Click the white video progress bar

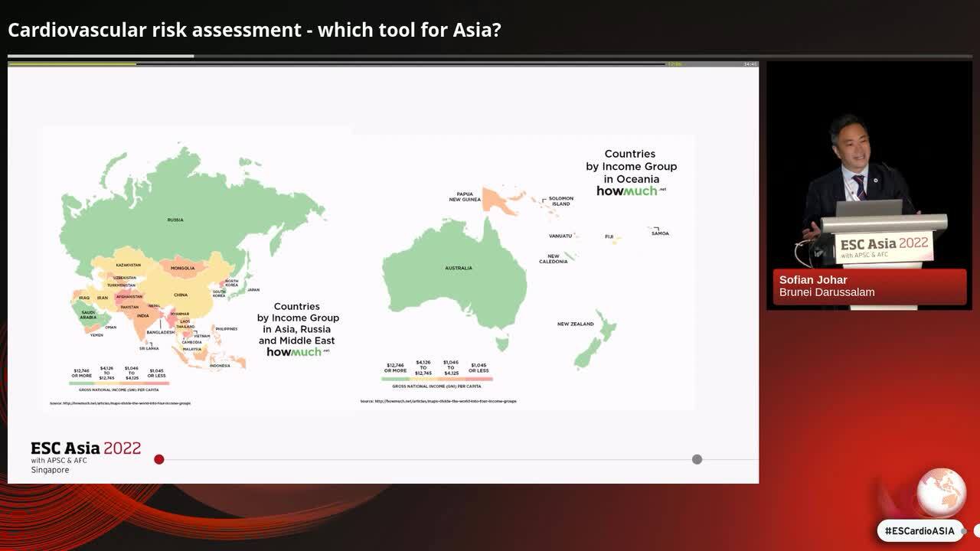100,56
